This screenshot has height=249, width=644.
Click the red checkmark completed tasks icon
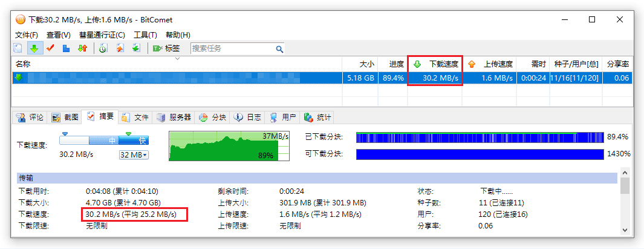50,48
